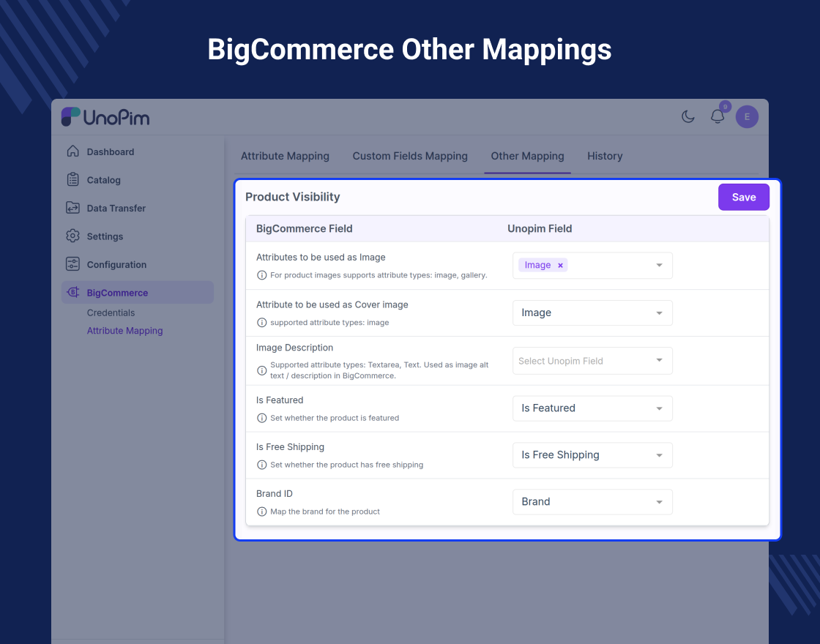
Task: Select the Attribute Mapping tab
Action: coord(285,156)
